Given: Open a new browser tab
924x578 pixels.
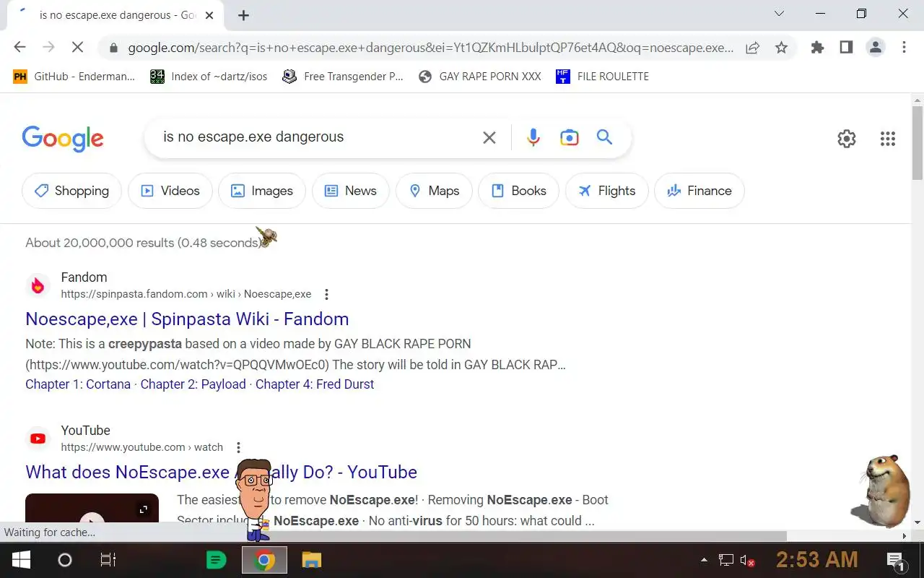Looking at the screenshot, I should pyautogui.click(x=243, y=15).
